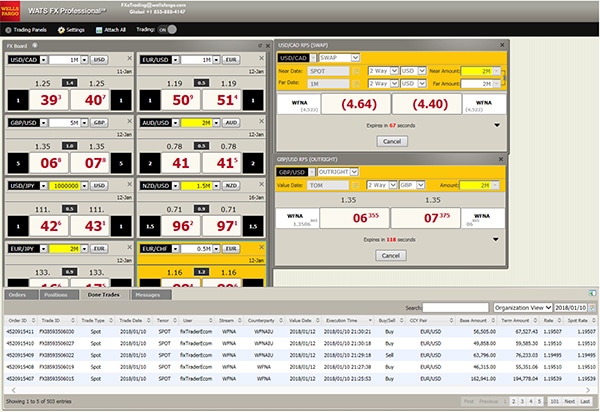The image size is (600, 412).
Task: Close the AUD/USD tile
Action: point(261,121)
